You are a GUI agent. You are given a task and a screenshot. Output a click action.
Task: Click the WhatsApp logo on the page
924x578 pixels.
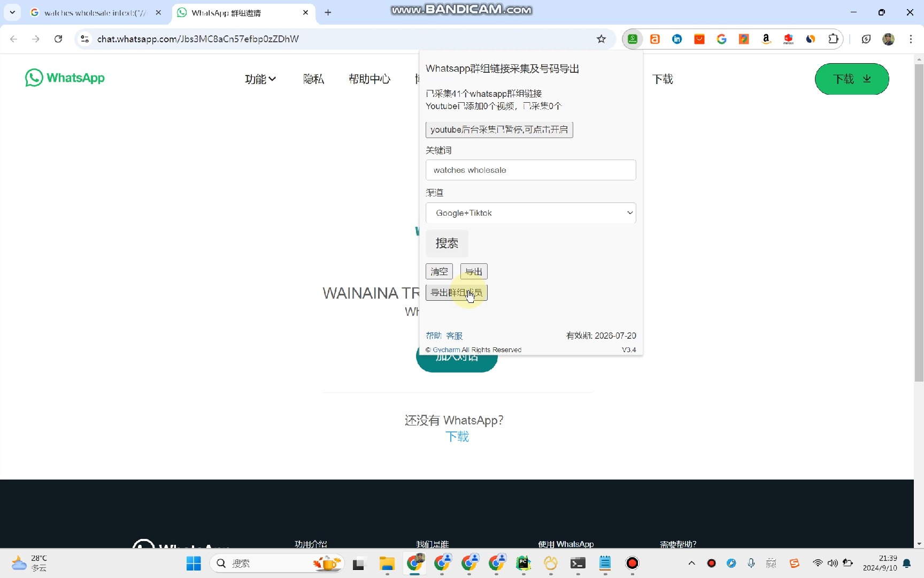point(65,78)
